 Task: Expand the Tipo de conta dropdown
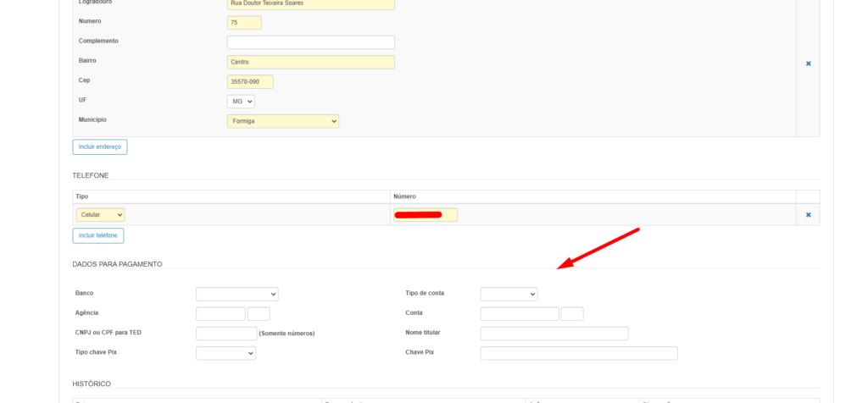click(509, 294)
